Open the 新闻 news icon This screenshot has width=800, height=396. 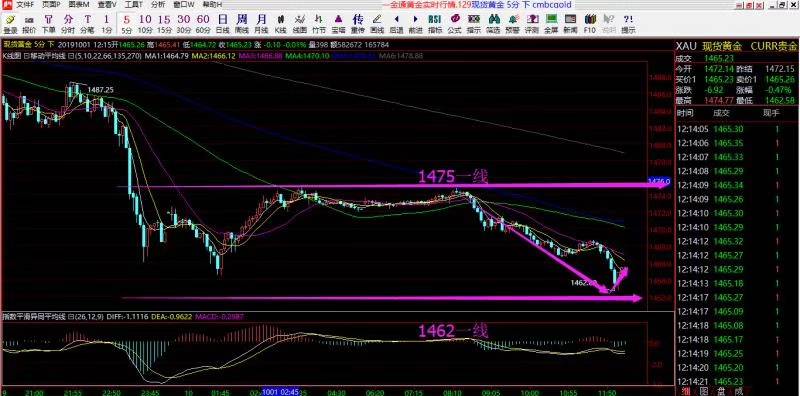[x=570, y=23]
